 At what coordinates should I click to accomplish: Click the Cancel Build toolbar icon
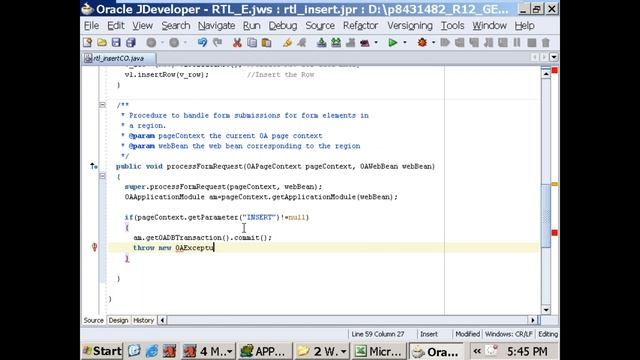click(x=351, y=42)
